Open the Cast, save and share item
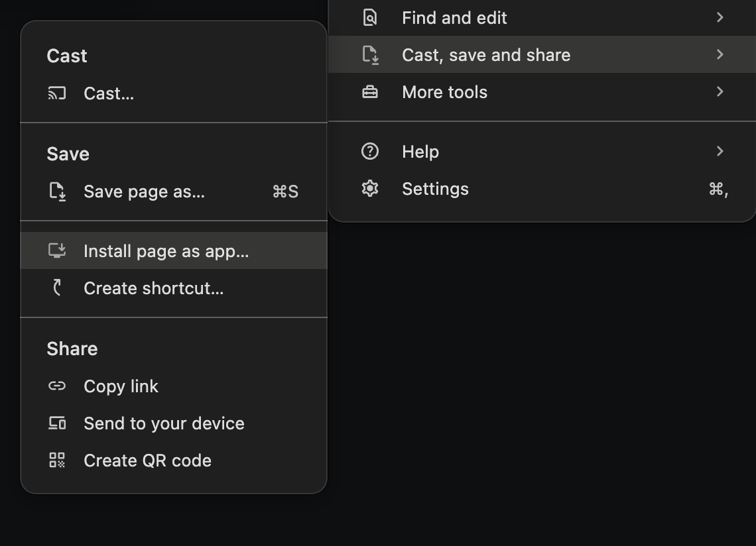The width and height of the screenshot is (756, 546). [x=542, y=54]
